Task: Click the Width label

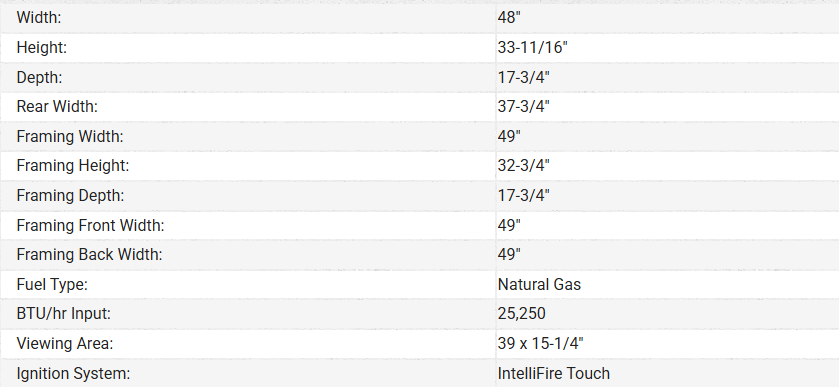Action: pyautogui.click(x=39, y=18)
